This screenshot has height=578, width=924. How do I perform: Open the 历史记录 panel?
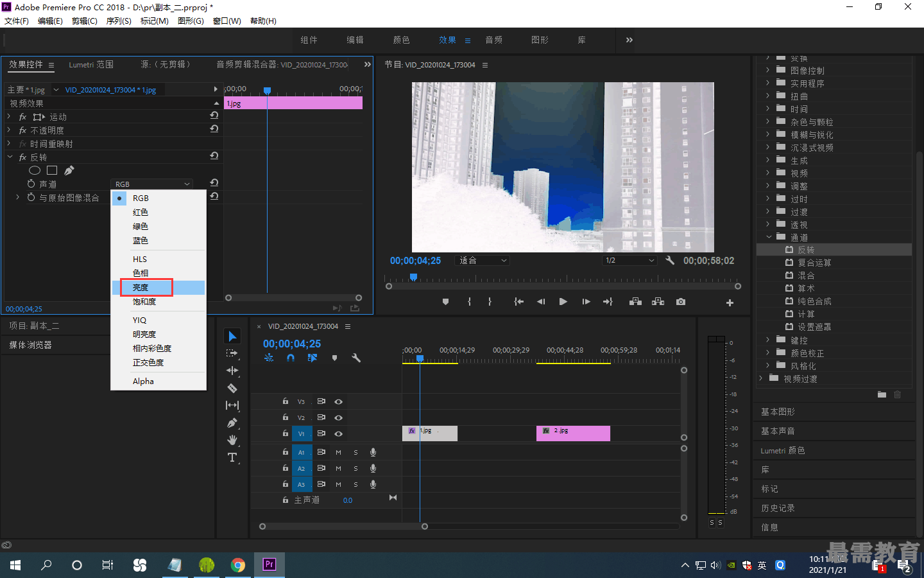pyautogui.click(x=778, y=508)
